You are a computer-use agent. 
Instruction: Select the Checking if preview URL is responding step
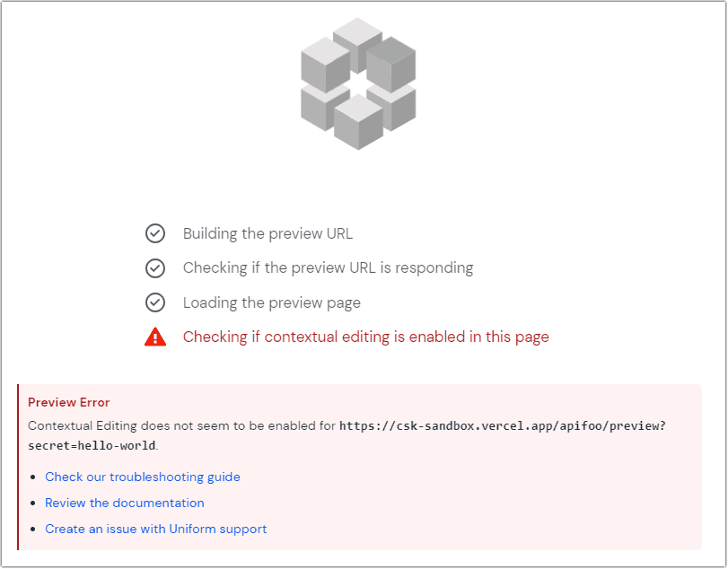pos(328,267)
